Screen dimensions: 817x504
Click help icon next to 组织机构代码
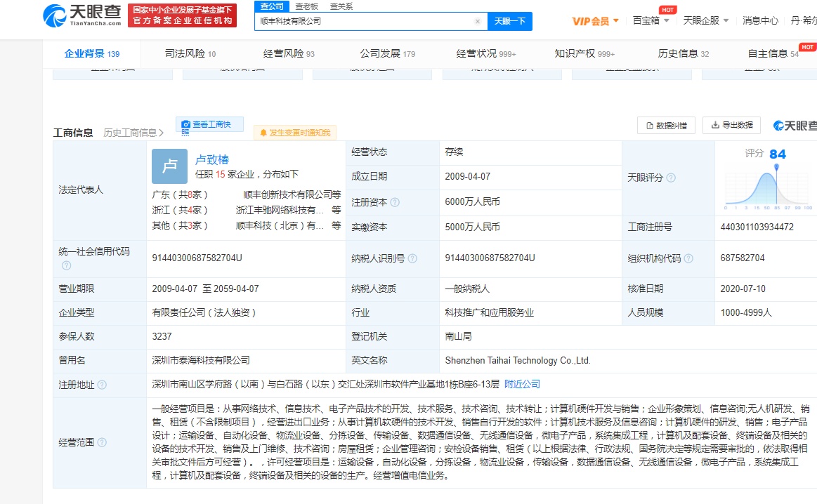688,258
